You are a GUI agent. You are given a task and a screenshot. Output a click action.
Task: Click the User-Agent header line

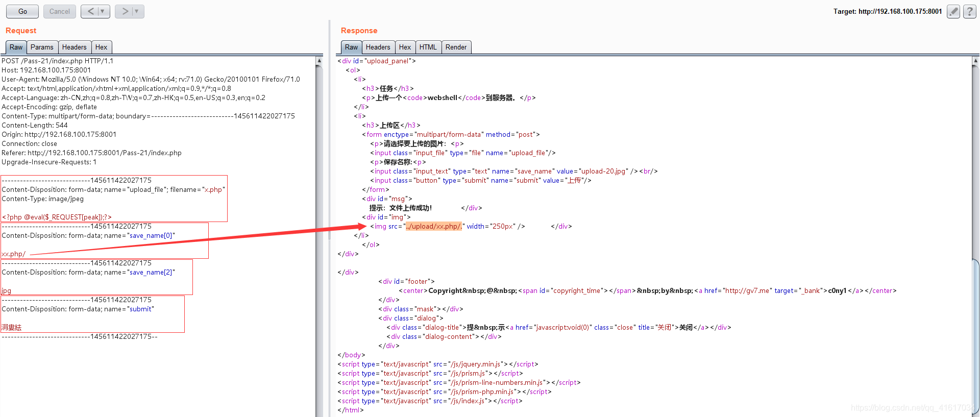click(x=151, y=79)
